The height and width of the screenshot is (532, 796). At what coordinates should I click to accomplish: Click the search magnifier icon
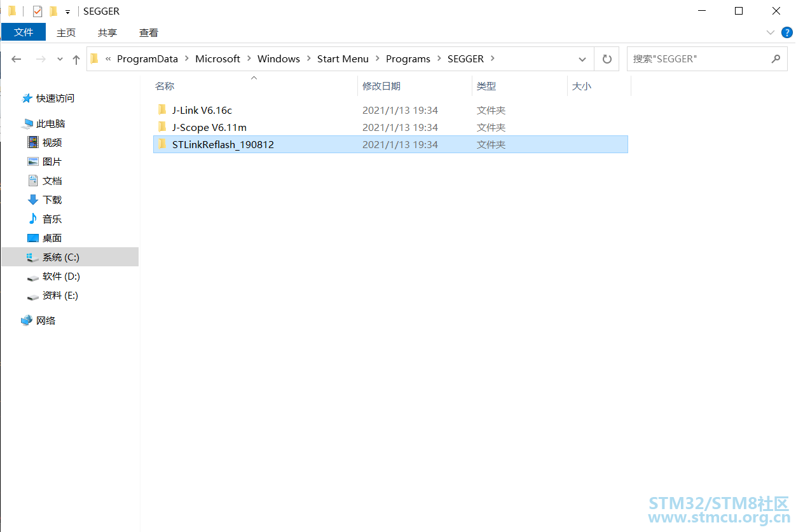[775, 58]
